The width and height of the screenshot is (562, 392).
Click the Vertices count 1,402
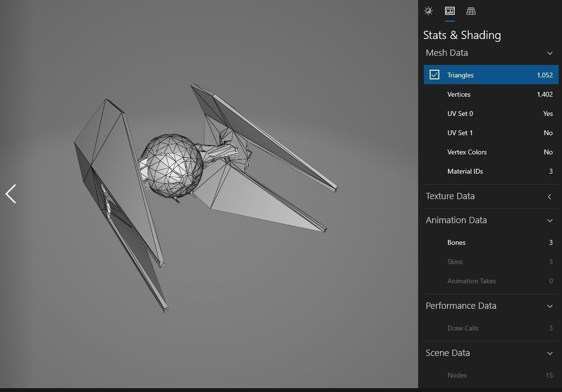tap(545, 94)
